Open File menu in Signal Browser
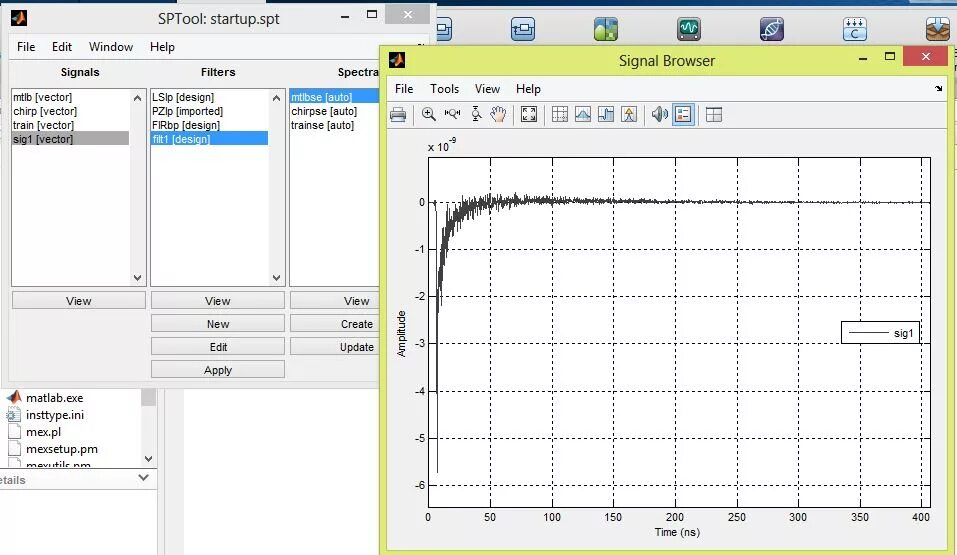The width and height of the screenshot is (957, 555). tap(404, 89)
